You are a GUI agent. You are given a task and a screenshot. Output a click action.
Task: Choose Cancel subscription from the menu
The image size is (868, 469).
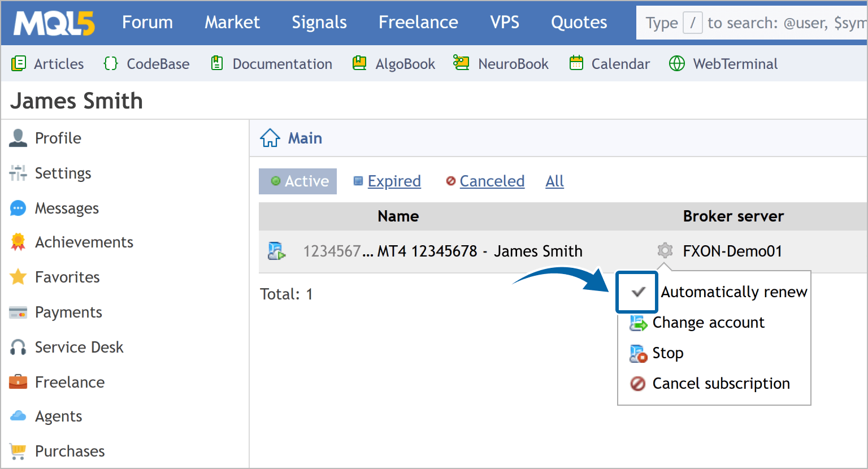(x=721, y=384)
